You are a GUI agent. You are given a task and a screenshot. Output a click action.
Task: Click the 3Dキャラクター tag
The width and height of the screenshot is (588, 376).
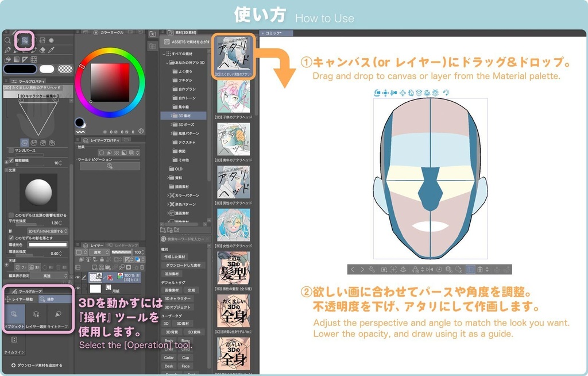177,298
